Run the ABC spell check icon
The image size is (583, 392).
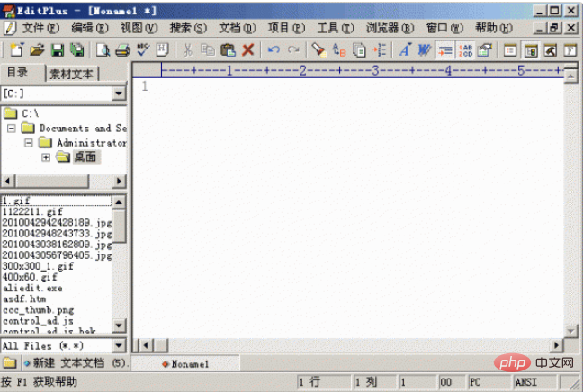point(143,49)
